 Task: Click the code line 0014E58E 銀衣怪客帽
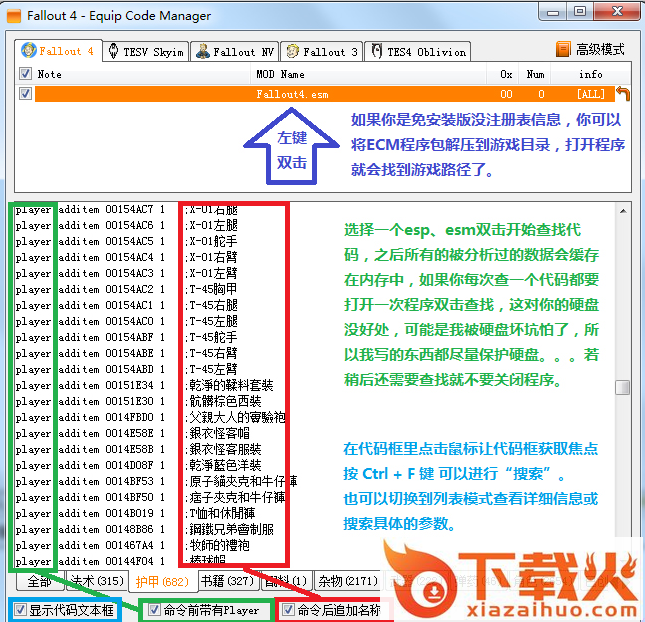132,434
